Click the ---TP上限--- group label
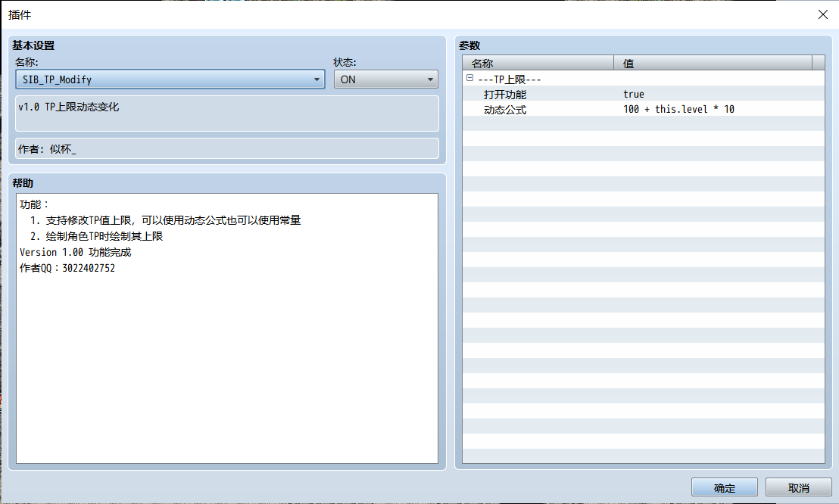 pos(510,79)
